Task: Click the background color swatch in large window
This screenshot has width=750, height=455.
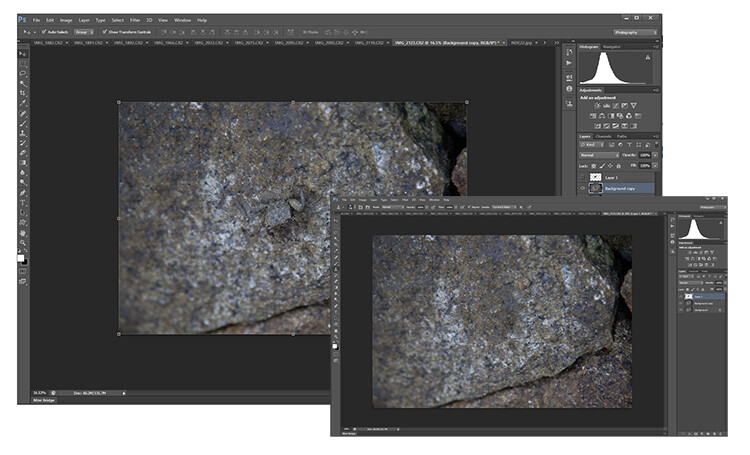Action: pos(25,263)
